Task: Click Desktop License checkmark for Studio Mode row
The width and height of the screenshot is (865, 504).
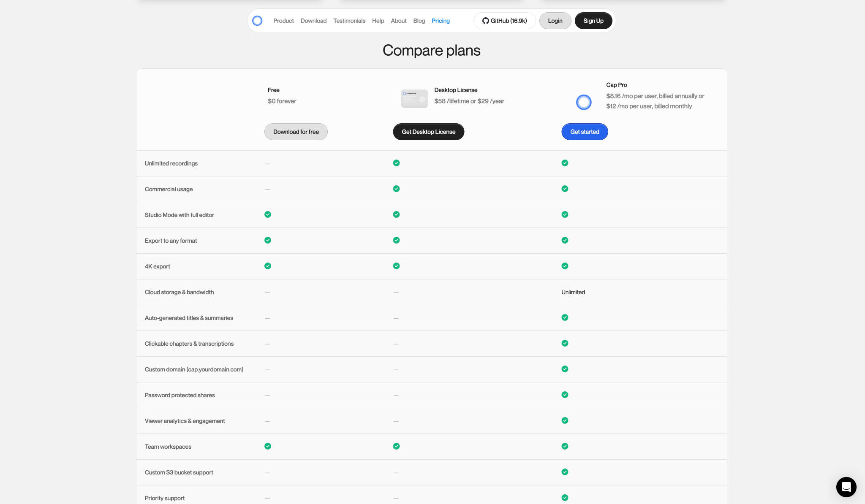Action: (396, 214)
